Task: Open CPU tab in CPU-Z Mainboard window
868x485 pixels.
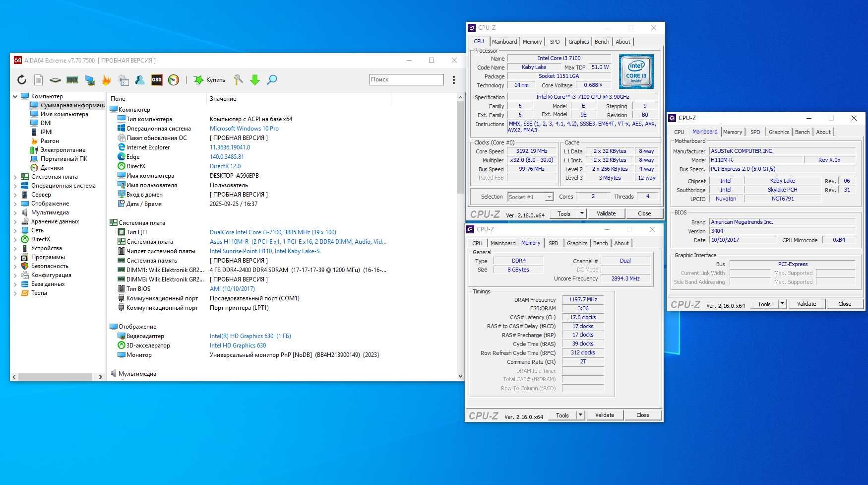Action: (679, 132)
